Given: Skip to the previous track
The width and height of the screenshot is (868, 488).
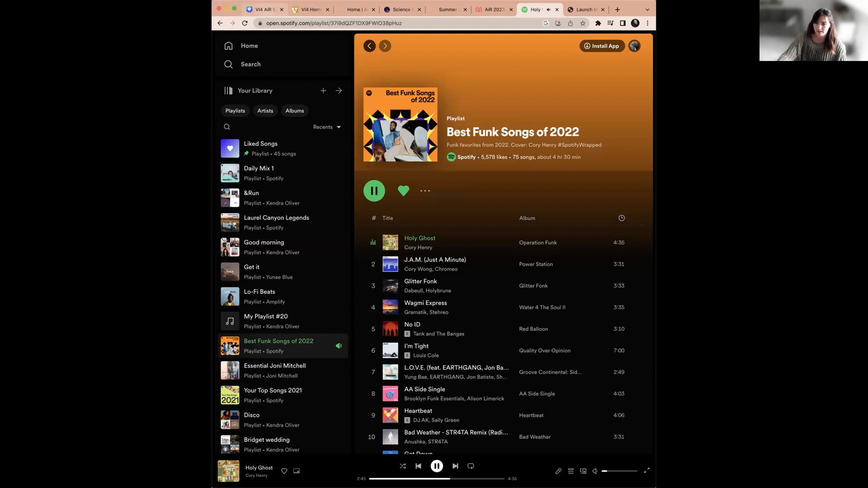Looking at the screenshot, I should (418, 466).
